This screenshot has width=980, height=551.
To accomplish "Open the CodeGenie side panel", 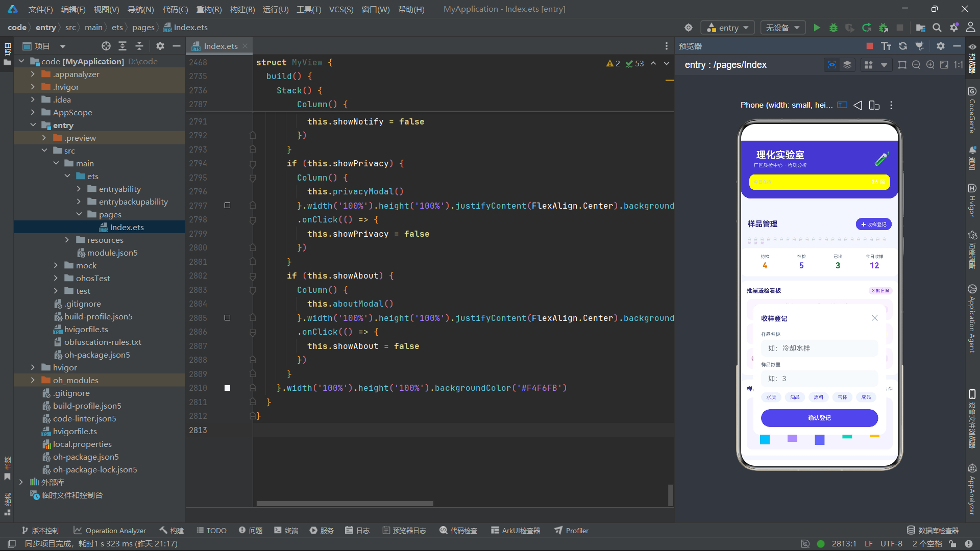I will point(972,110).
